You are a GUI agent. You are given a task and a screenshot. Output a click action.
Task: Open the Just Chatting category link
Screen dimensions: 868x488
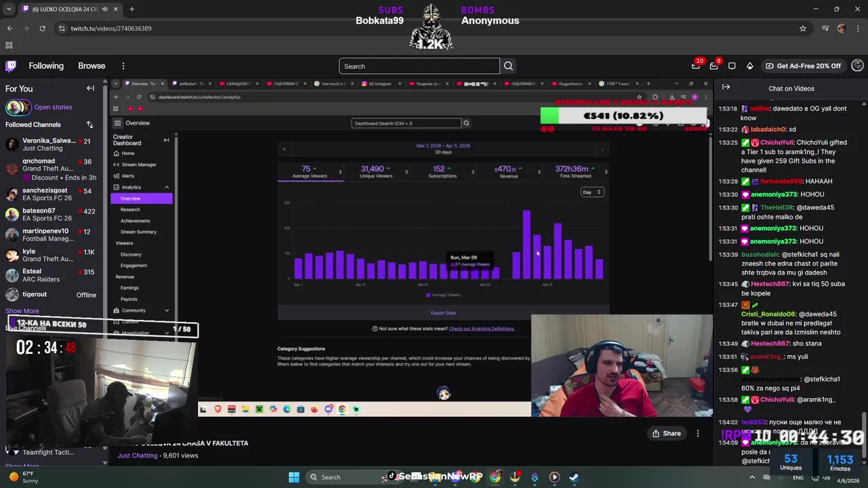pos(137,455)
